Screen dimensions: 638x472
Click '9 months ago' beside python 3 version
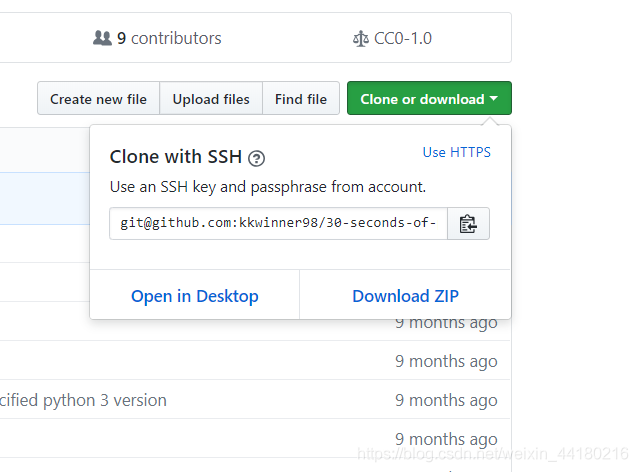[446, 400]
